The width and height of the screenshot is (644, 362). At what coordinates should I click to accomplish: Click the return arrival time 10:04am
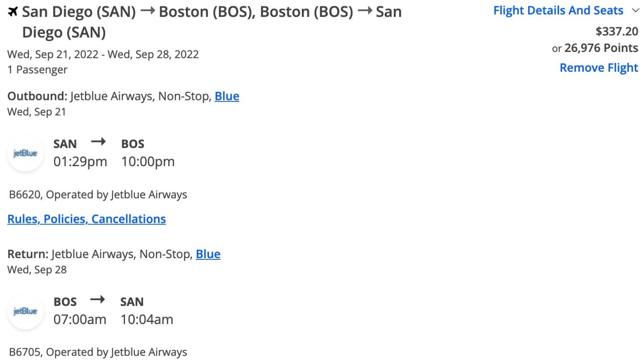click(147, 319)
